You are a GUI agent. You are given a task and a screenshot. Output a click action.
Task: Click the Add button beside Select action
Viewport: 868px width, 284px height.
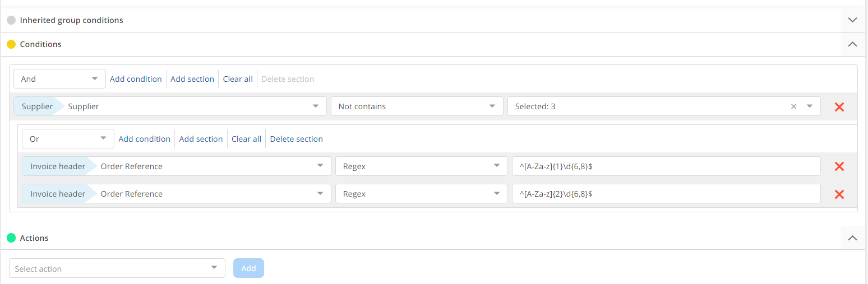248,268
